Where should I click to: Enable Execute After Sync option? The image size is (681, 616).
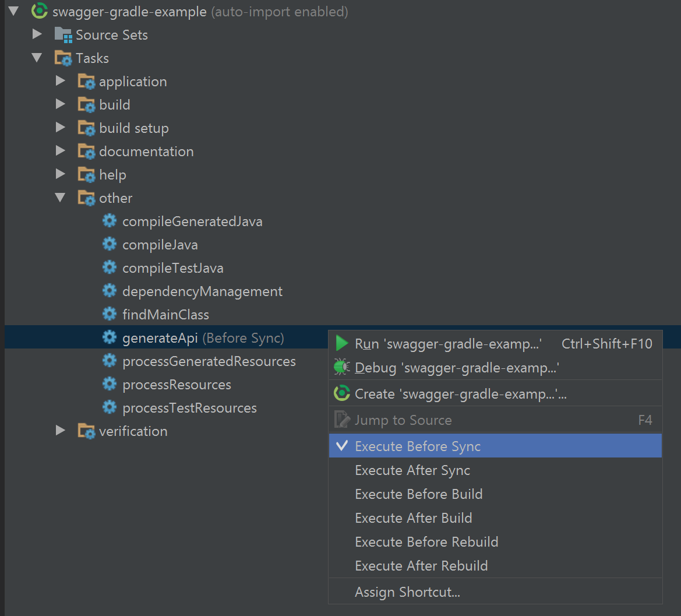click(412, 470)
